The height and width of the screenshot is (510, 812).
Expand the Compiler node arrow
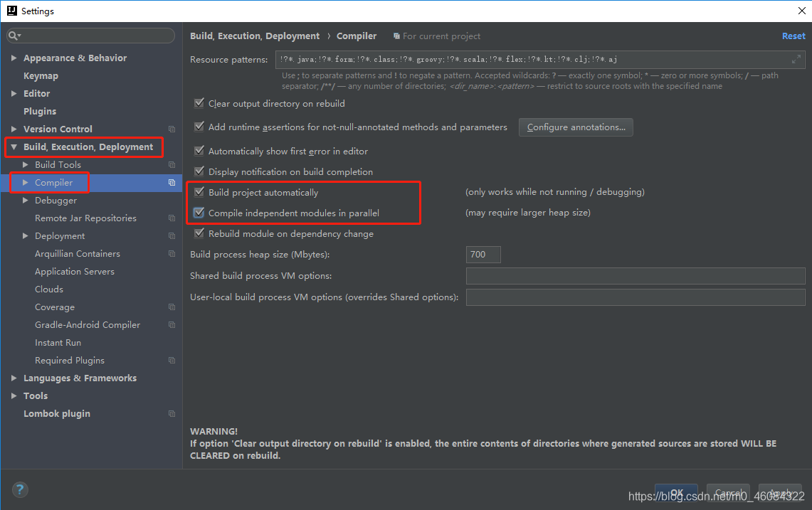pyautogui.click(x=26, y=183)
